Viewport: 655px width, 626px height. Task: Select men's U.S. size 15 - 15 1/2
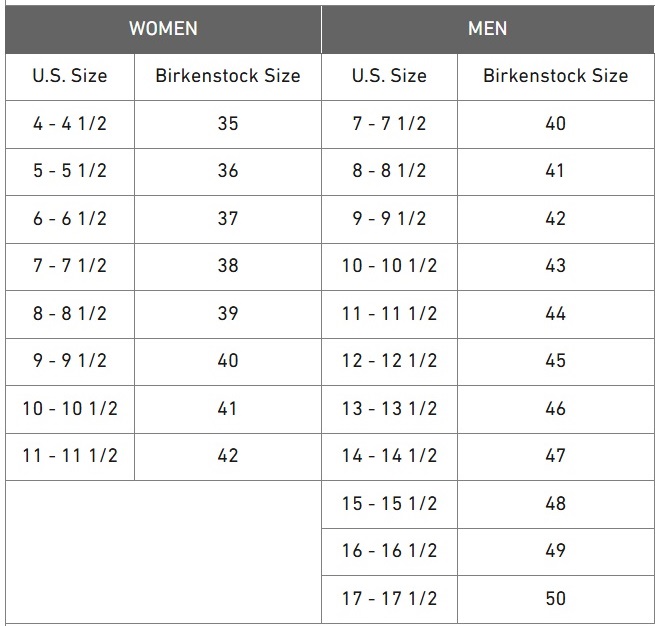tap(389, 503)
